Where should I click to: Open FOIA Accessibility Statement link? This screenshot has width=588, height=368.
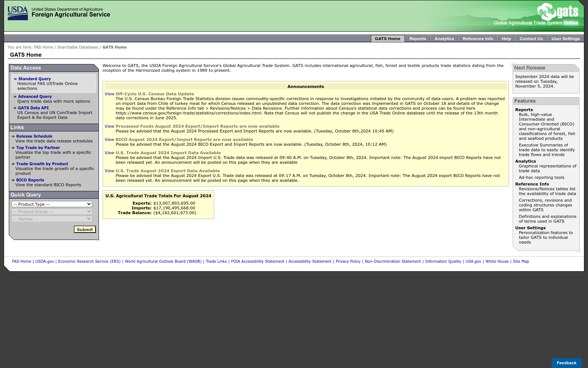coord(258,262)
